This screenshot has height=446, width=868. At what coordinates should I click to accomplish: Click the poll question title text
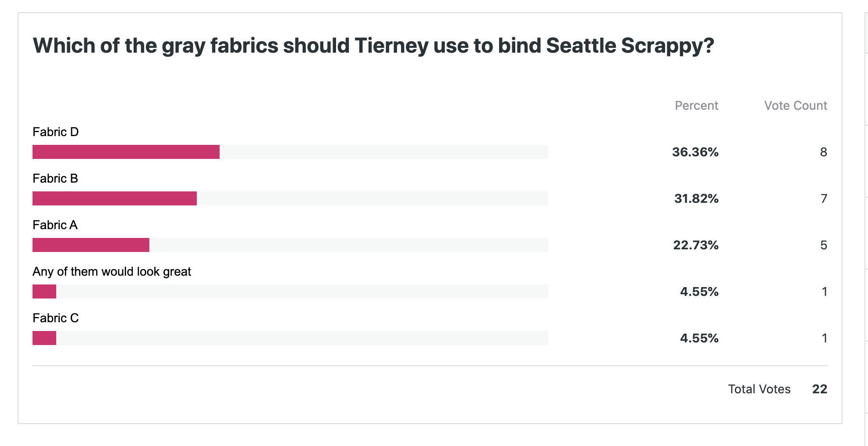(373, 46)
